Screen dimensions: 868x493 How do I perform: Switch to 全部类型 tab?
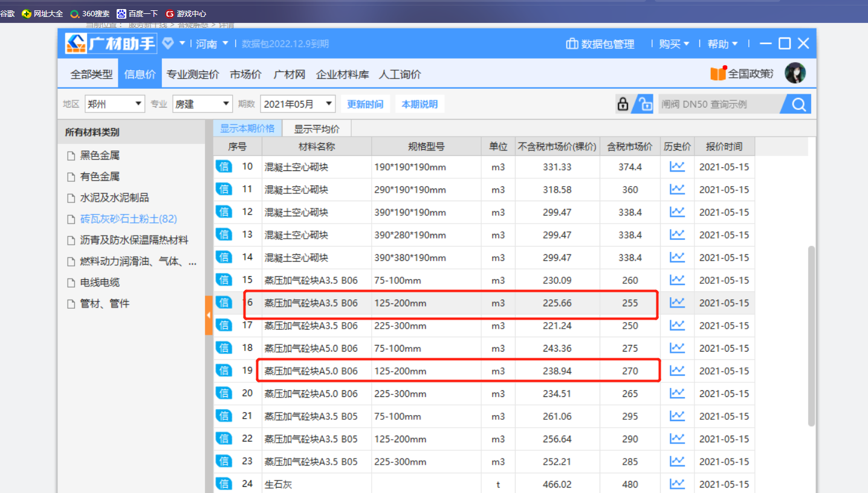[x=91, y=74]
